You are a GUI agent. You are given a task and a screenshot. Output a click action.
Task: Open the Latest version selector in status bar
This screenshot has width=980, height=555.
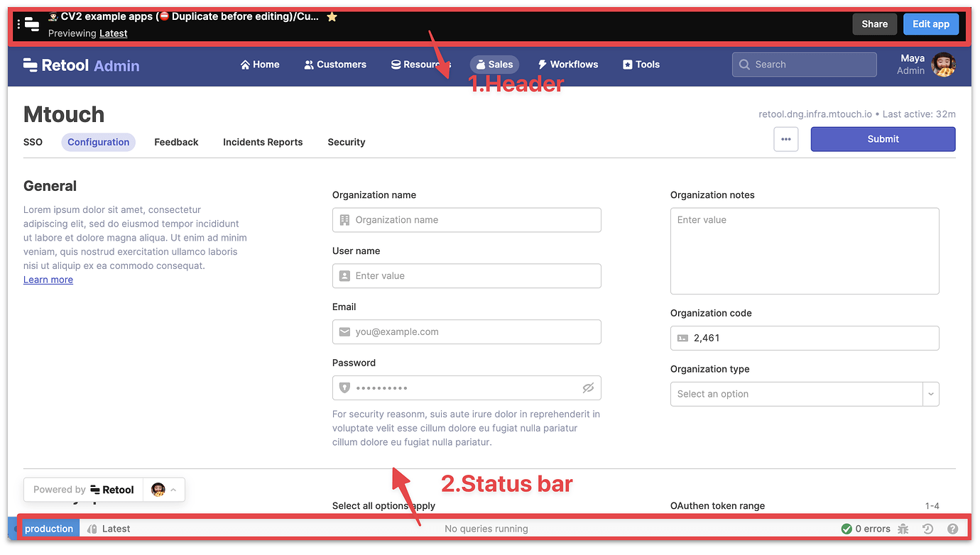tap(109, 529)
